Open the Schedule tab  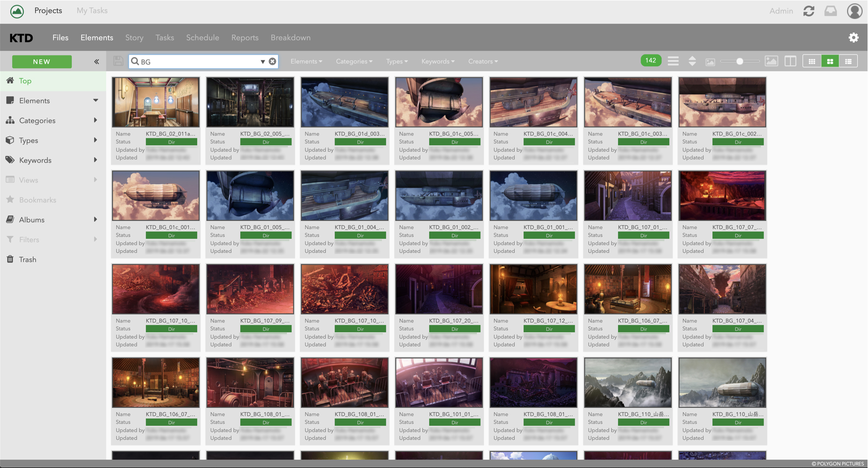203,37
